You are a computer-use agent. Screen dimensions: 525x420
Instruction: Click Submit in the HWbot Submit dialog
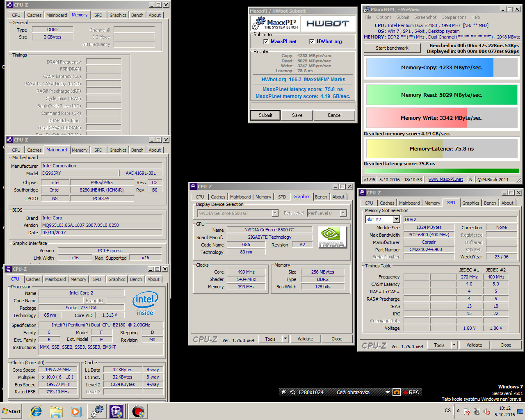(265, 115)
